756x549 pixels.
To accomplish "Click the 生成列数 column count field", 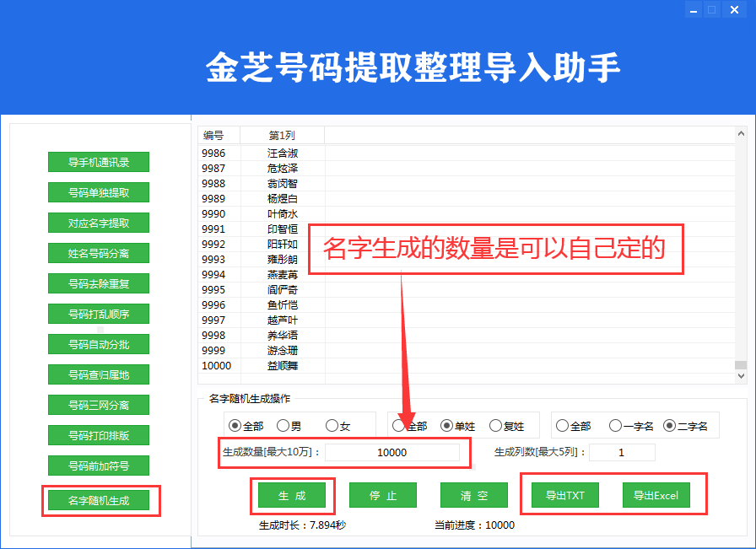I will click(x=622, y=452).
